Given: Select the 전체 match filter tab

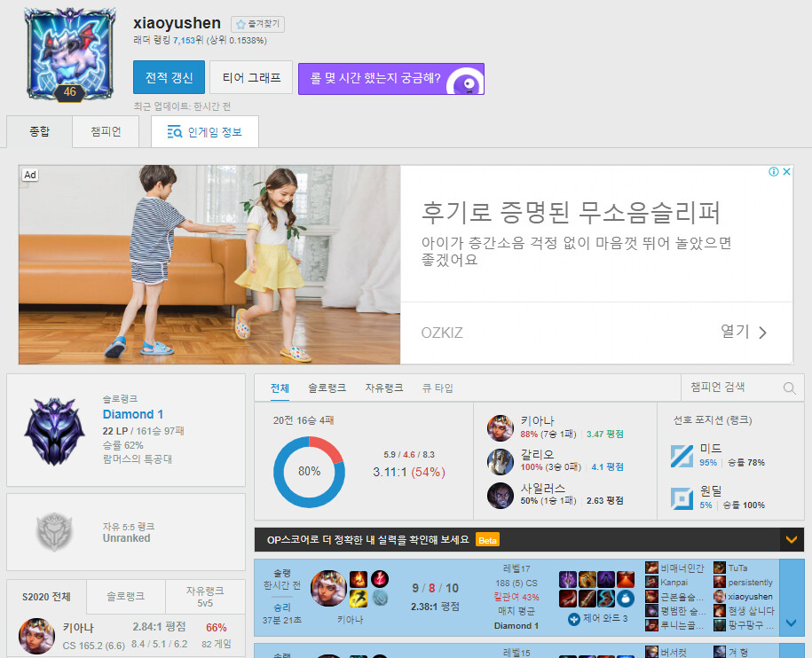Looking at the screenshot, I should [280, 388].
